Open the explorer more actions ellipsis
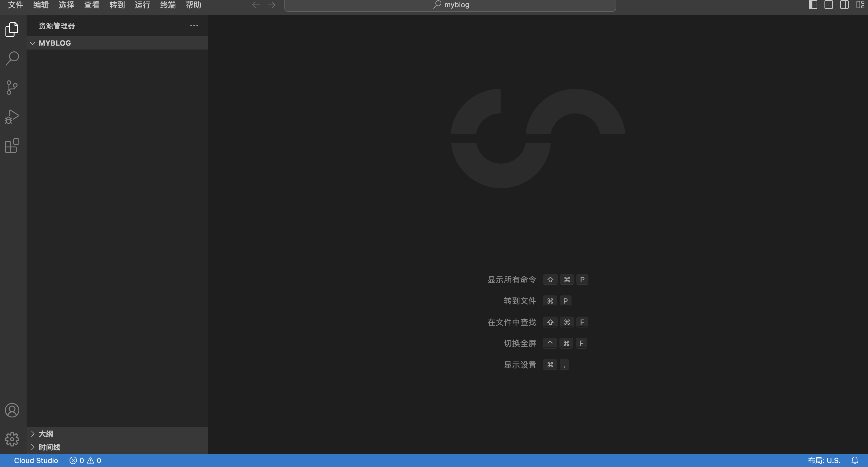 [194, 26]
